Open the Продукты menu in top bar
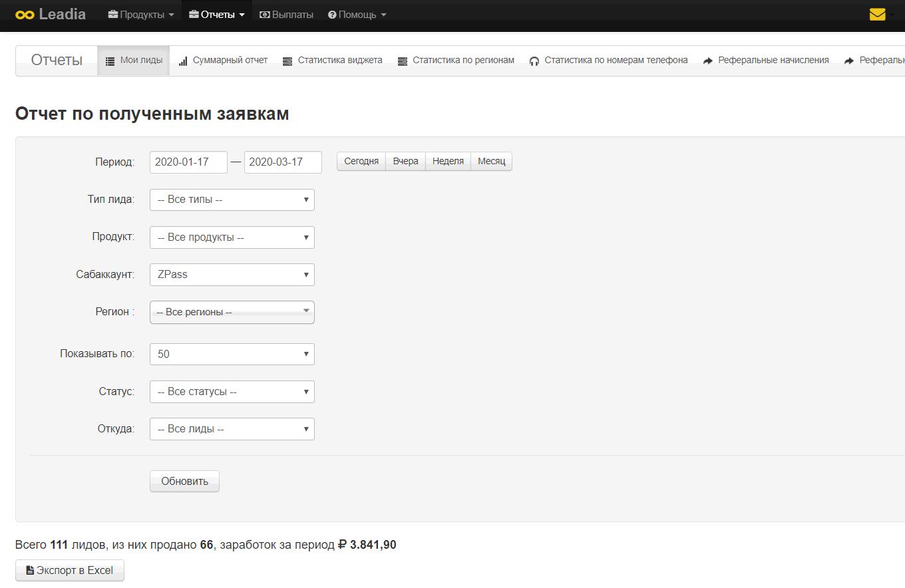The image size is (905, 588). (x=141, y=15)
